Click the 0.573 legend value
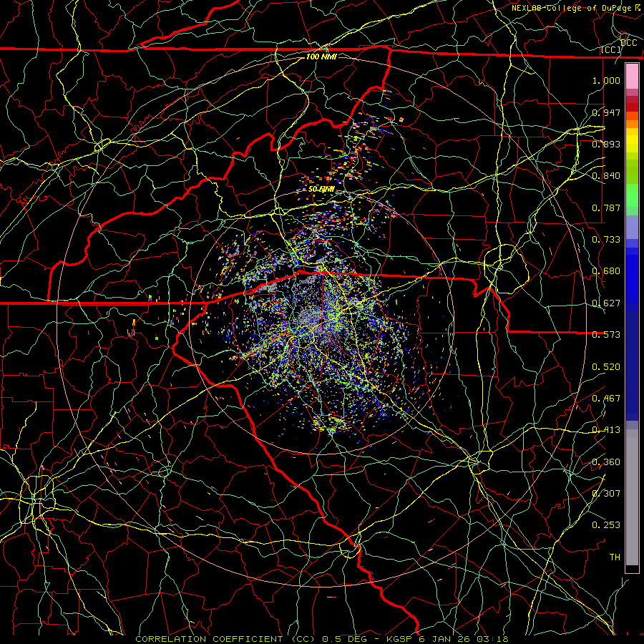This screenshot has height=644, width=644. pyautogui.click(x=606, y=335)
